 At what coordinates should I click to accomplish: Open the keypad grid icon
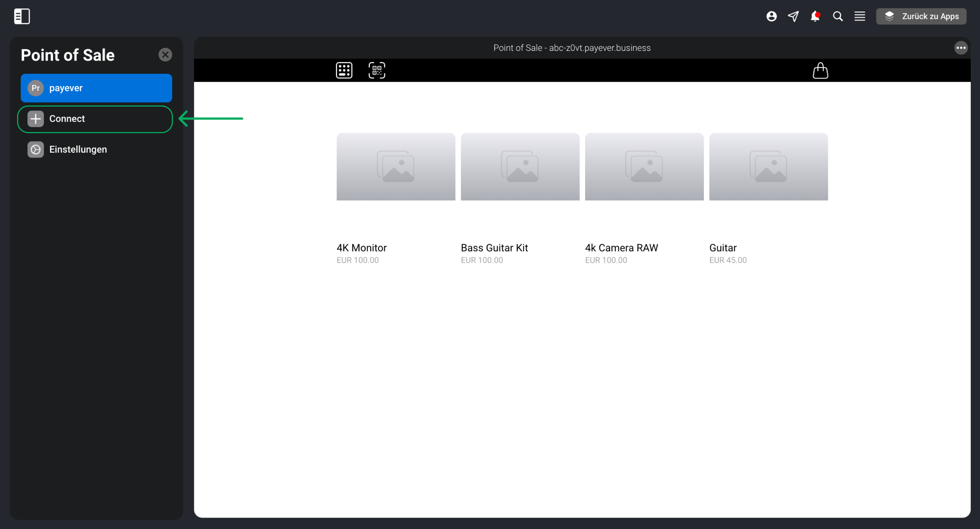(x=344, y=70)
